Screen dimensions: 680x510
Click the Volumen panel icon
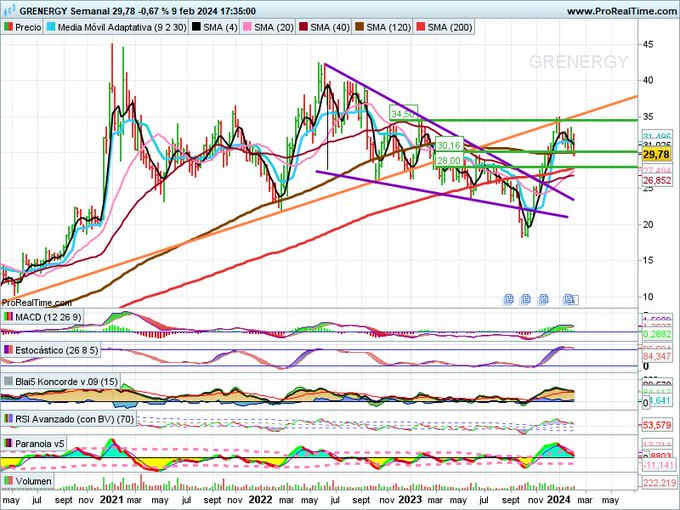click(x=8, y=481)
